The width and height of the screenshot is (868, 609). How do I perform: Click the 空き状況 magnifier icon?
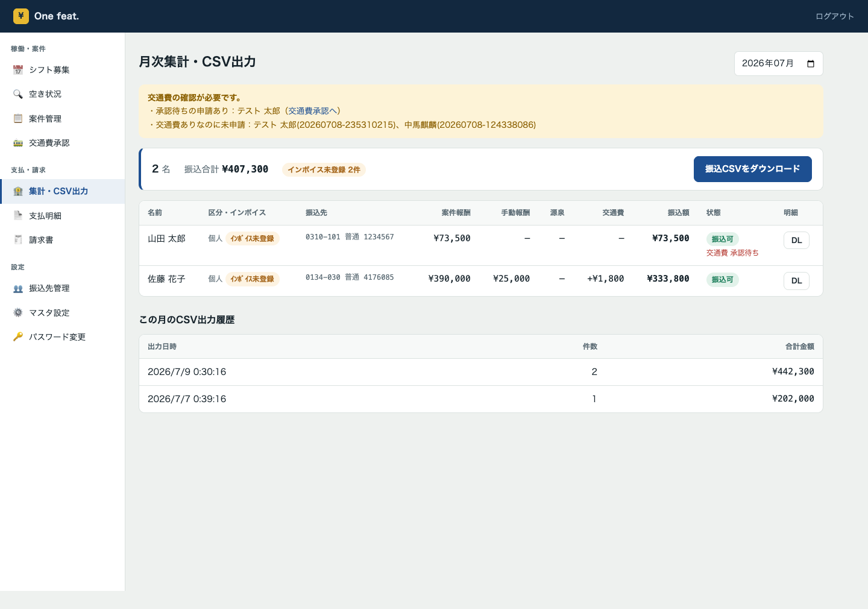click(x=18, y=94)
